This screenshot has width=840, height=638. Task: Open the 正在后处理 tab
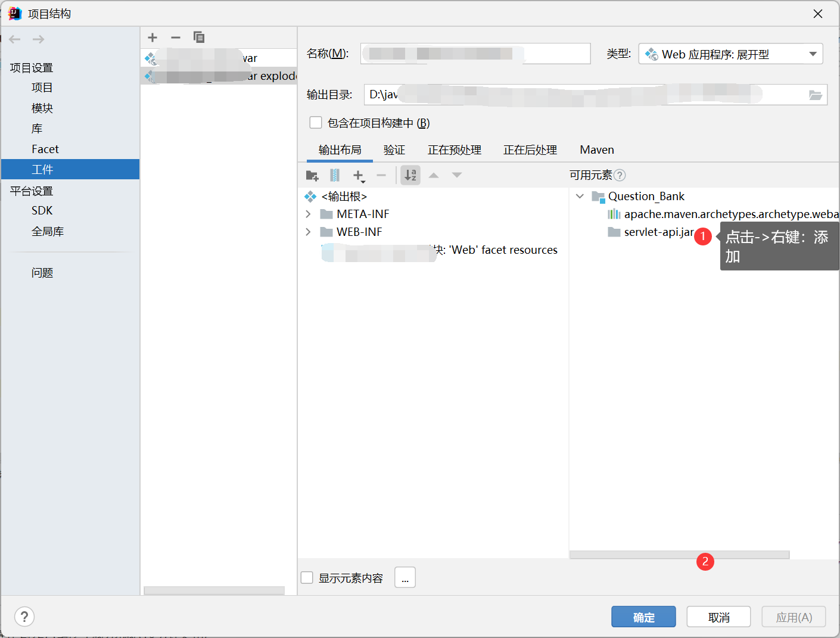(530, 150)
